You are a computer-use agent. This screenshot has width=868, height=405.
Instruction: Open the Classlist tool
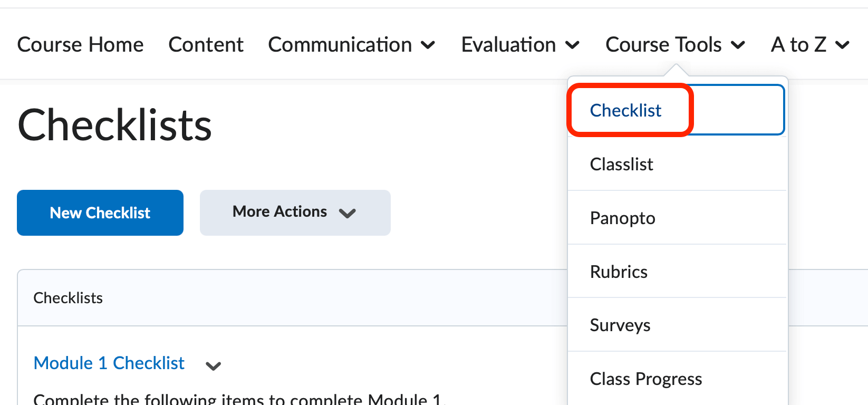[x=621, y=164]
